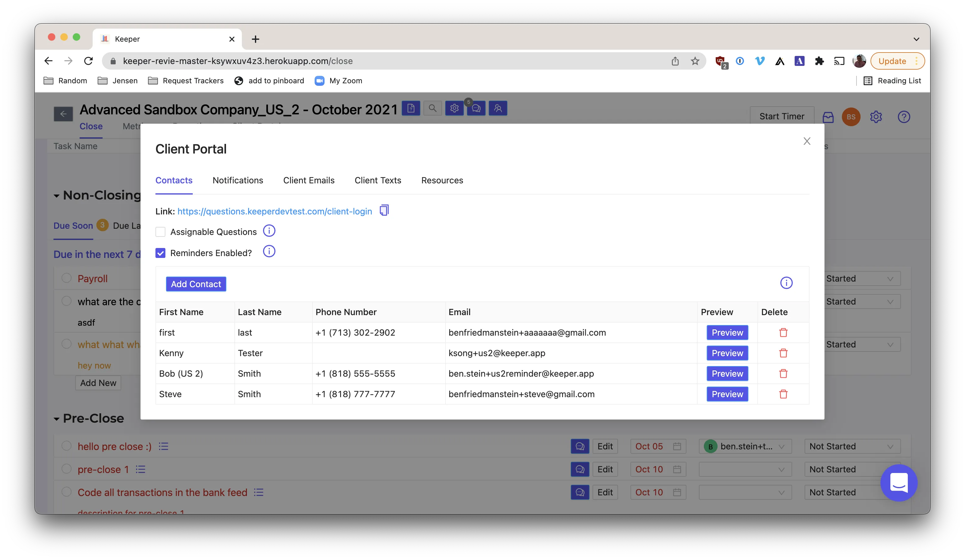Open Oct 05 due date picker
965x560 pixels.
coord(658,446)
